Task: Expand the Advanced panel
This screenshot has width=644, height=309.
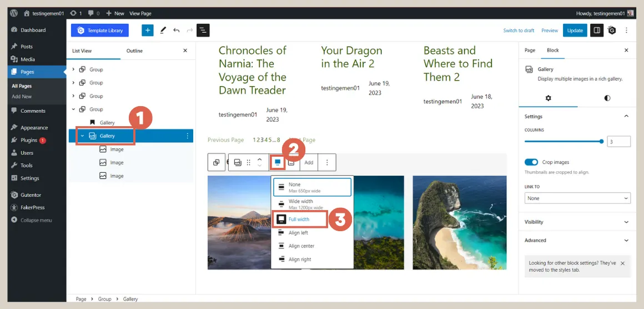Action: click(x=577, y=241)
